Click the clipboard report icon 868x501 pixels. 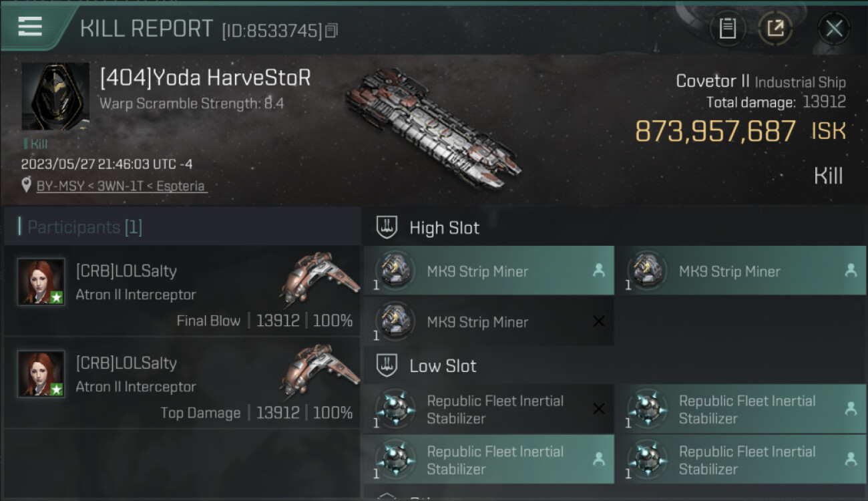(x=727, y=28)
